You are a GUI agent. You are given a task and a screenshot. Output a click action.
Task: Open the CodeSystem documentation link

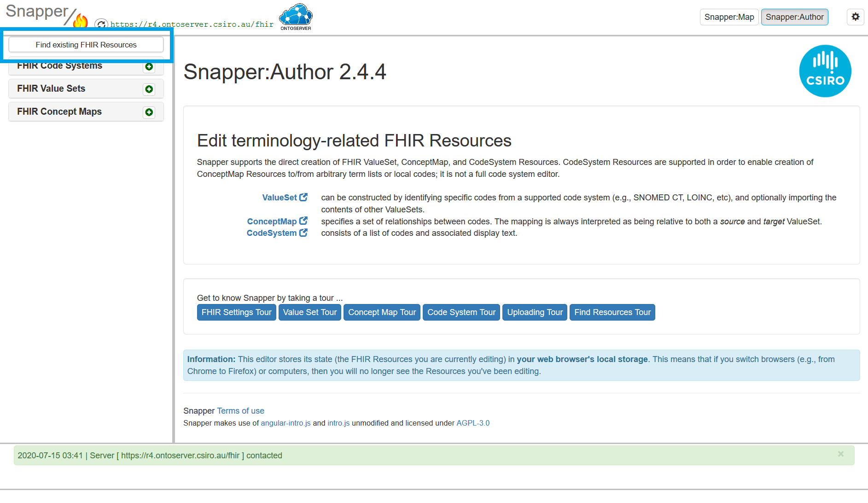pyautogui.click(x=272, y=233)
